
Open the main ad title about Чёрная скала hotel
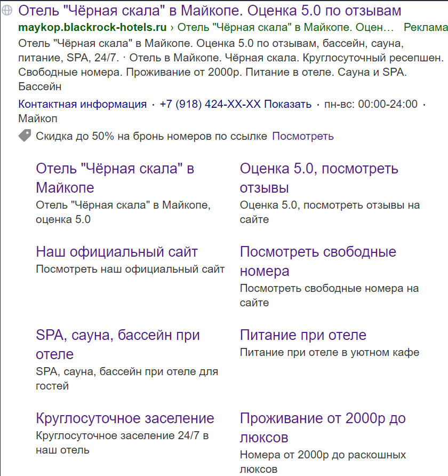tap(210, 11)
